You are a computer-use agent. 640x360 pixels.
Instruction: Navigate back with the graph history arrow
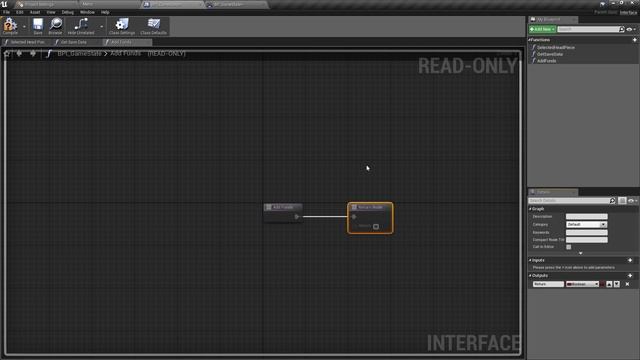click(19, 53)
